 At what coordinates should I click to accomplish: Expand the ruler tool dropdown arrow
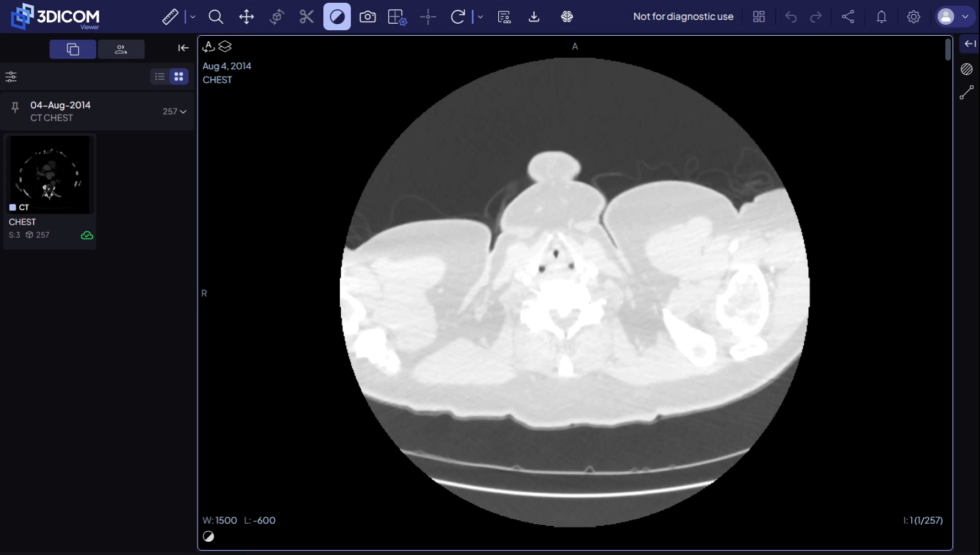click(x=193, y=17)
